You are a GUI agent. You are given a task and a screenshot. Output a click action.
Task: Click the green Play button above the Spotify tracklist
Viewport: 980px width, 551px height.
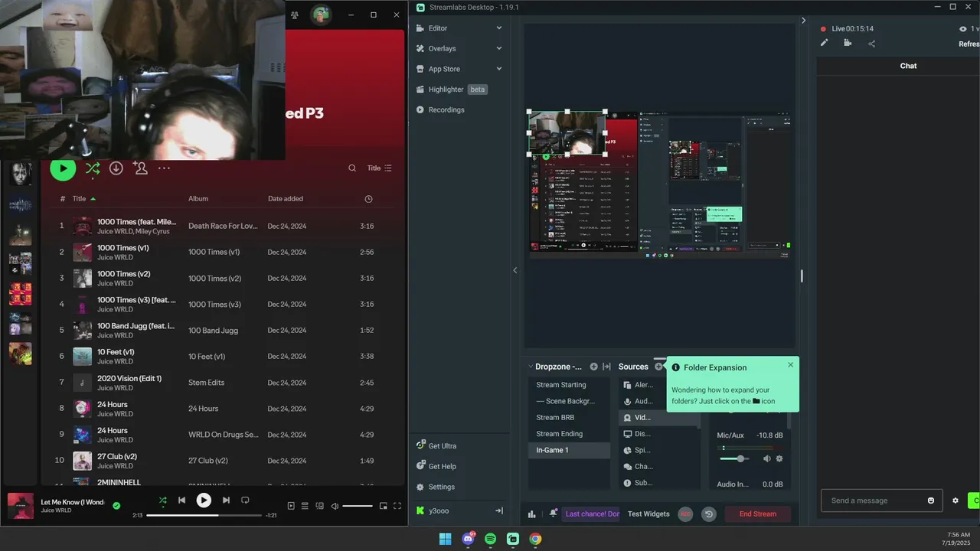[63, 168]
